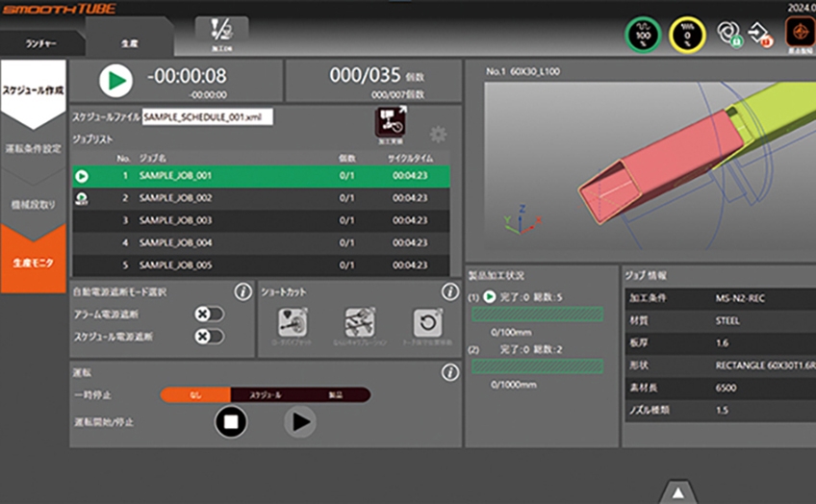816x504 pixels.
Task: Click the gear icon above the job list
Action: 438,134
